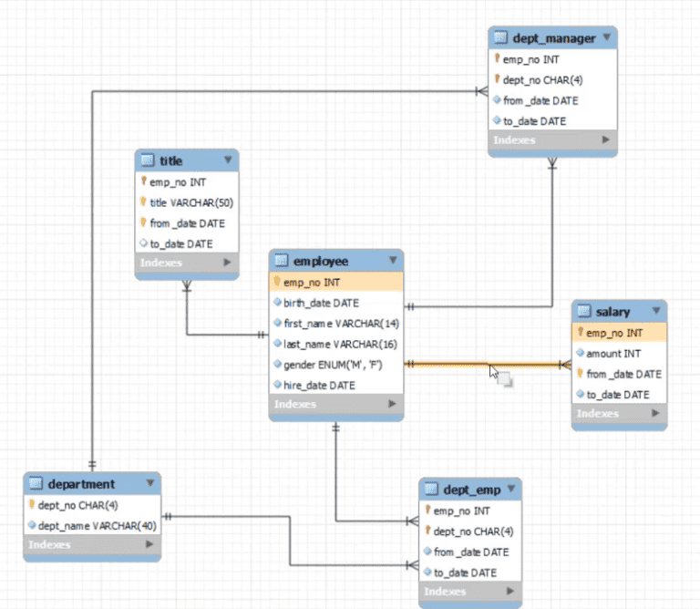This screenshot has width=700, height=609.
Task: Click the salary table icon
Action: [x=584, y=311]
